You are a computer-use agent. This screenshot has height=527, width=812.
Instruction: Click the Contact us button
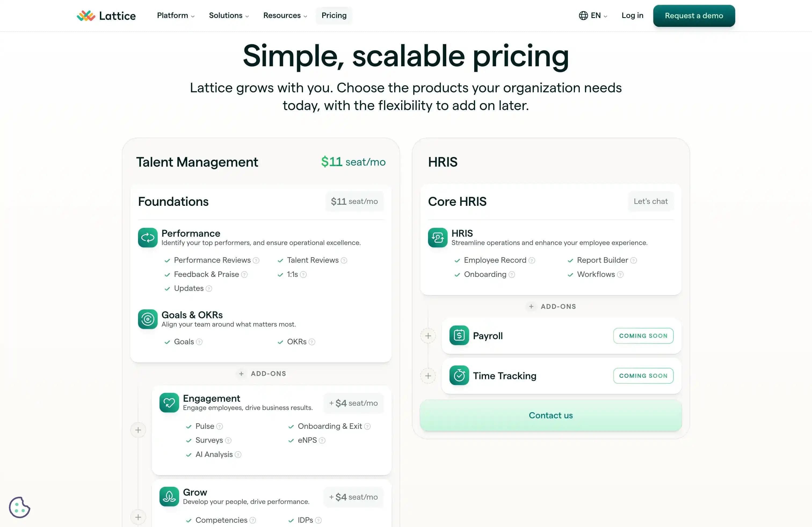(550, 415)
